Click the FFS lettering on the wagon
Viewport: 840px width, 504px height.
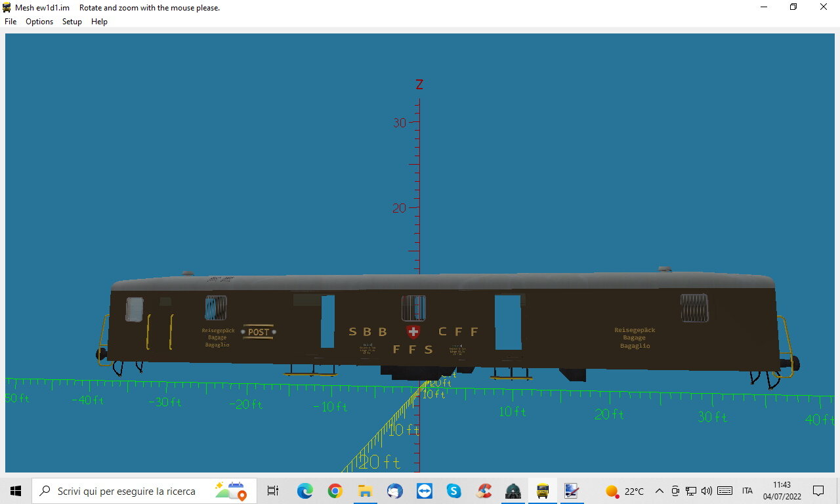tap(413, 349)
